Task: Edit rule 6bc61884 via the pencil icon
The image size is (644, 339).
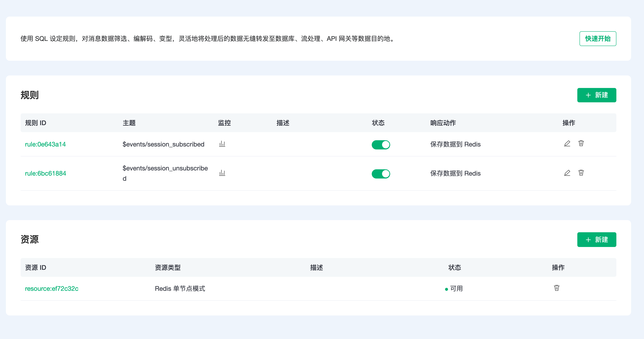Action: click(x=567, y=173)
